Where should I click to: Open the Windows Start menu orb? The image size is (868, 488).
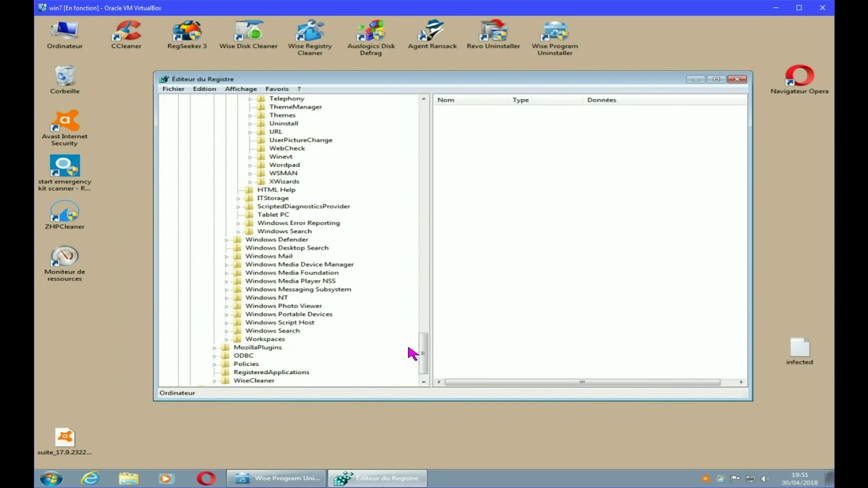(x=51, y=478)
